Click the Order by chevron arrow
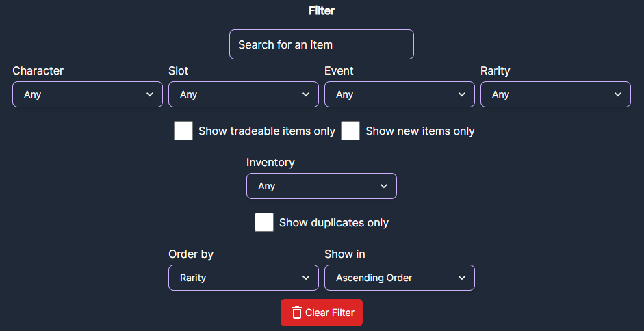Image resolution: width=644 pixels, height=331 pixels. (x=305, y=278)
